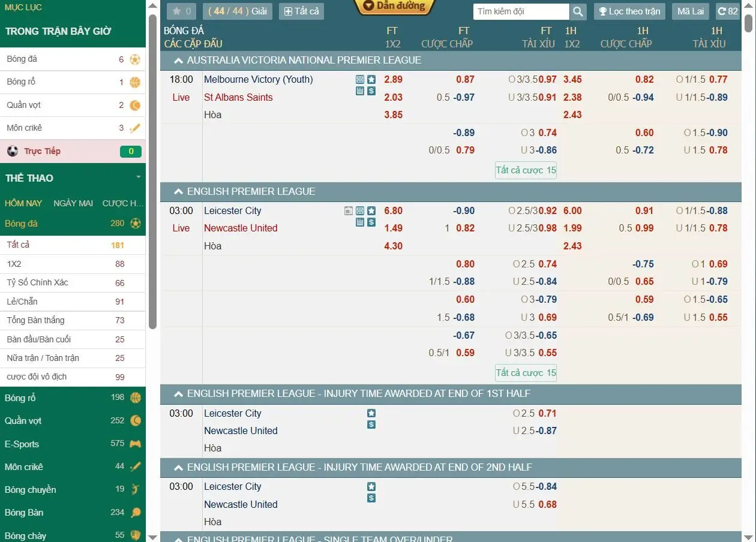The image size is (756, 542).
Task: Collapse Australia Victoria National Premier League section
Action: pos(178,61)
